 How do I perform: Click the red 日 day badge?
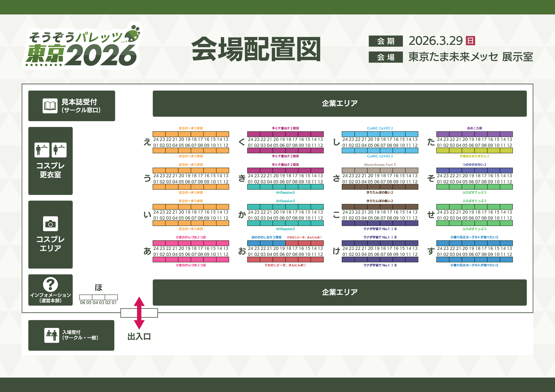[x=470, y=41]
